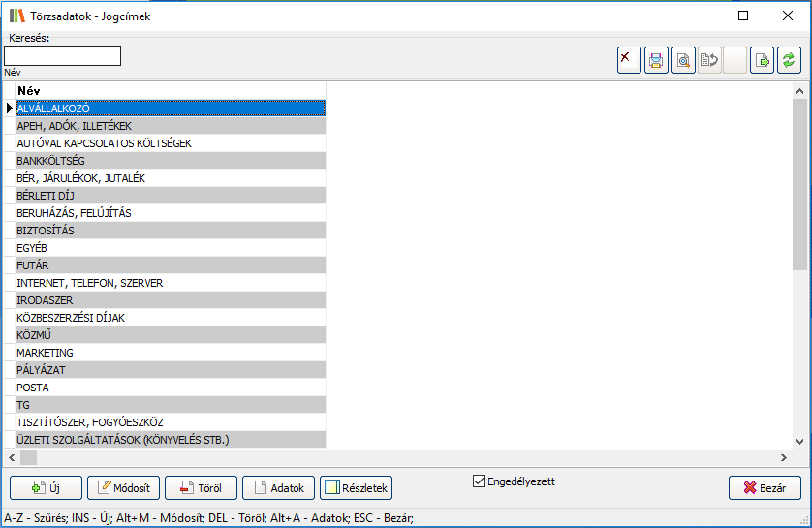Click horizontal scrollbar right arrow
The image size is (812, 528).
tap(785, 457)
